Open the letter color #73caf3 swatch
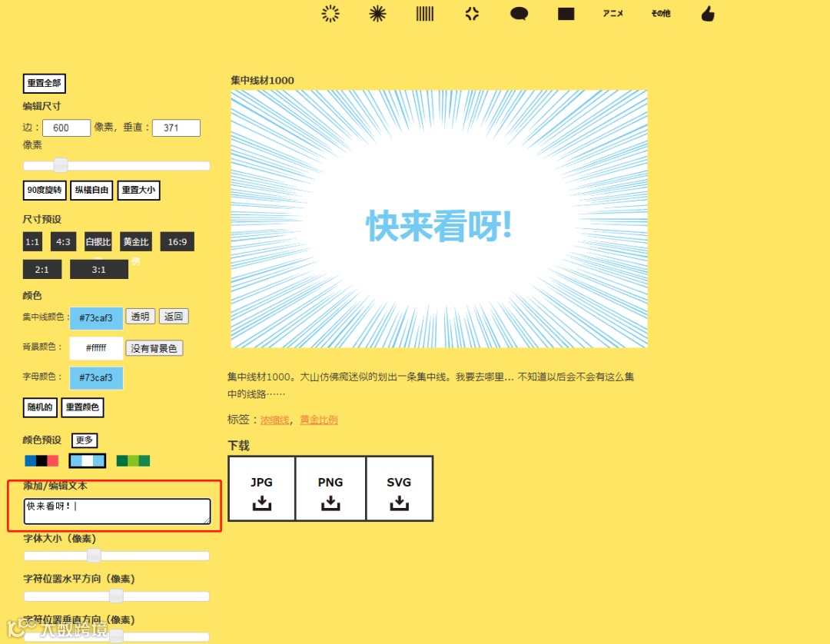Image resolution: width=830 pixels, height=644 pixels. (96, 378)
